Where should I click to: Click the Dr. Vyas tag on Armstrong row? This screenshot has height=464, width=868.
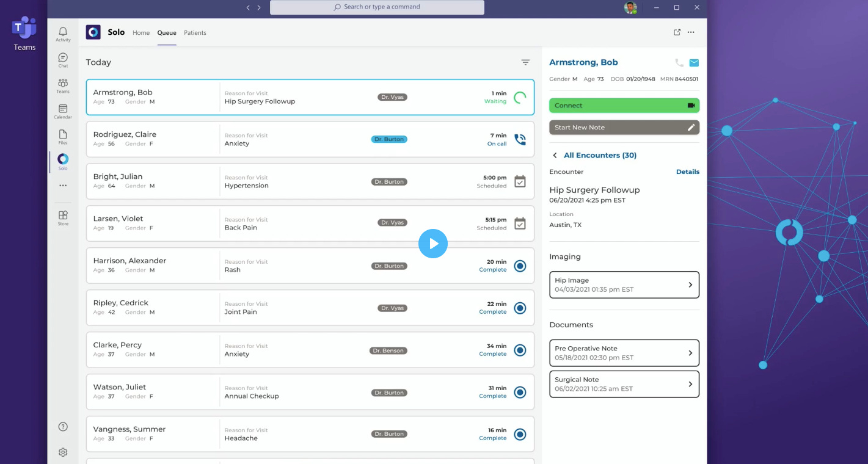pyautogui.click(x=392, y=97)
